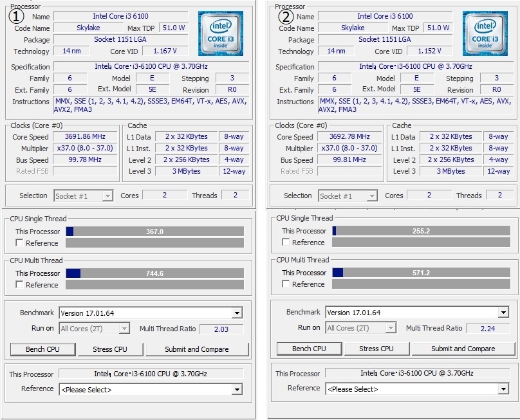This screenshot has width=520, height=420.
Task: Click the Revision R0 value in the left panel
Action: [232, 90]
